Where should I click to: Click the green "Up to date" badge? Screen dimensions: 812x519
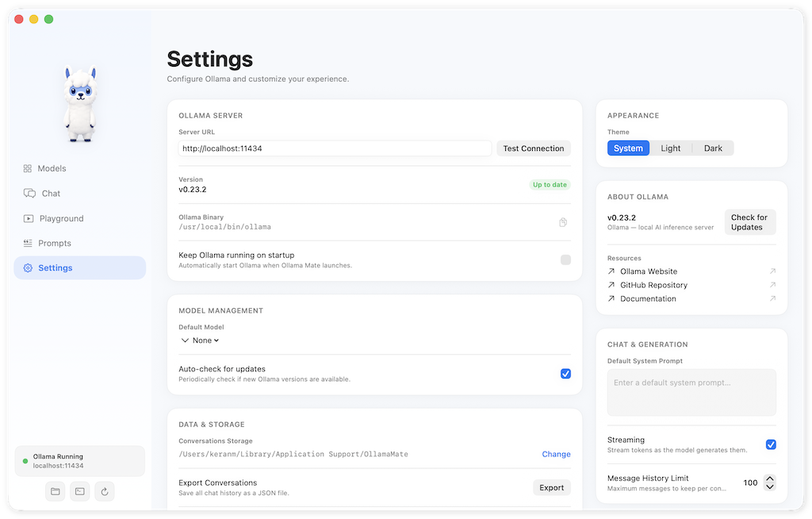(x=550, y=185)
